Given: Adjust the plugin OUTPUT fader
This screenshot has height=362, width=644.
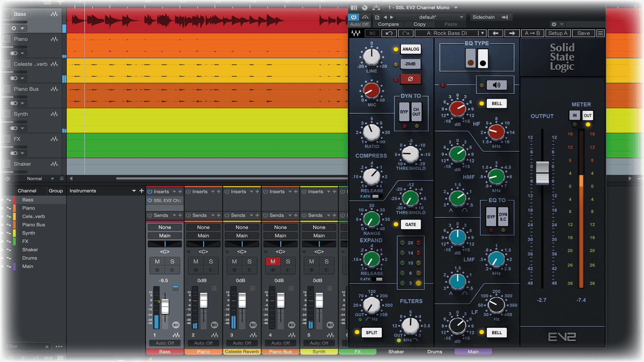Looking at the screenshot, I should coord(542,173).
